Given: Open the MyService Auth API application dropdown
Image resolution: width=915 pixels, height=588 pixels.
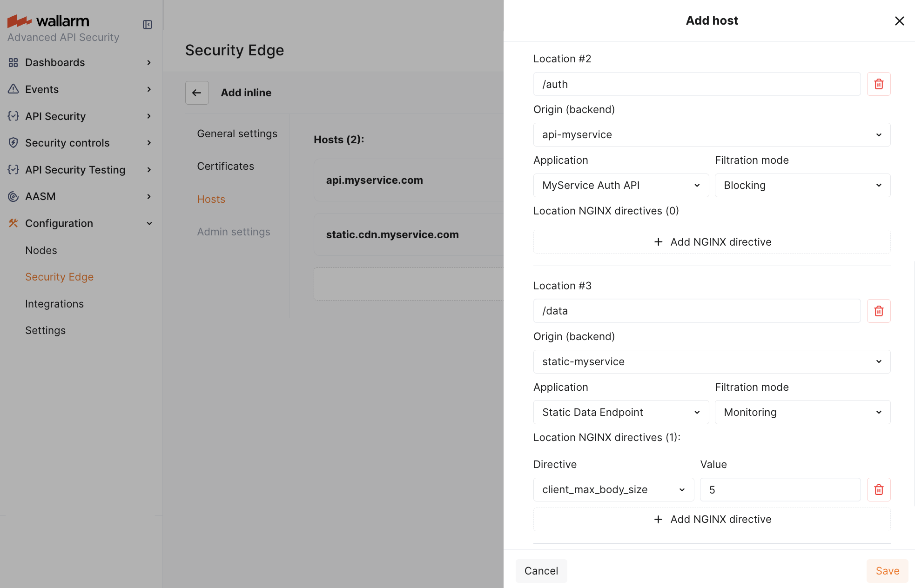Looking at the screenshot, I should click(620, 185).
